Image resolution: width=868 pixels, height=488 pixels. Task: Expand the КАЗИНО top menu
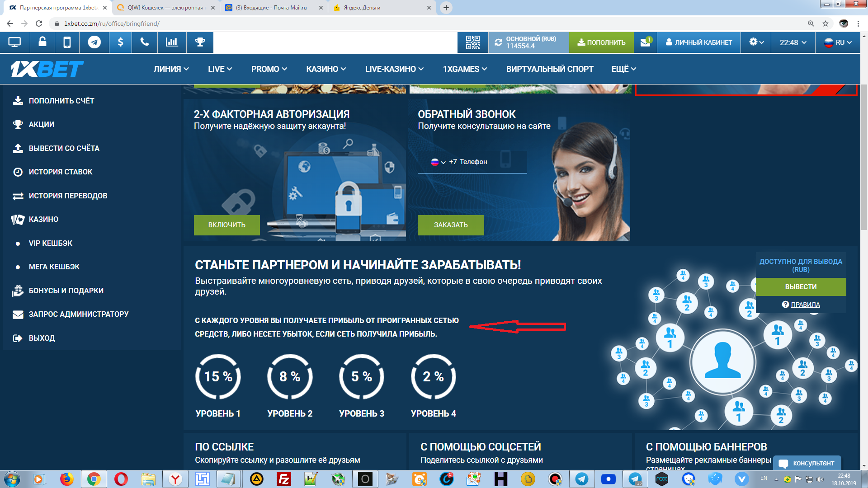(x=326, y=69)
